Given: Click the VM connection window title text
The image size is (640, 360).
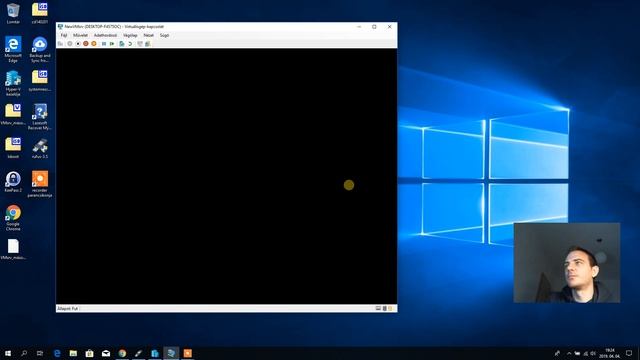Looking at the screenshot, I should [x=114, y=27].
